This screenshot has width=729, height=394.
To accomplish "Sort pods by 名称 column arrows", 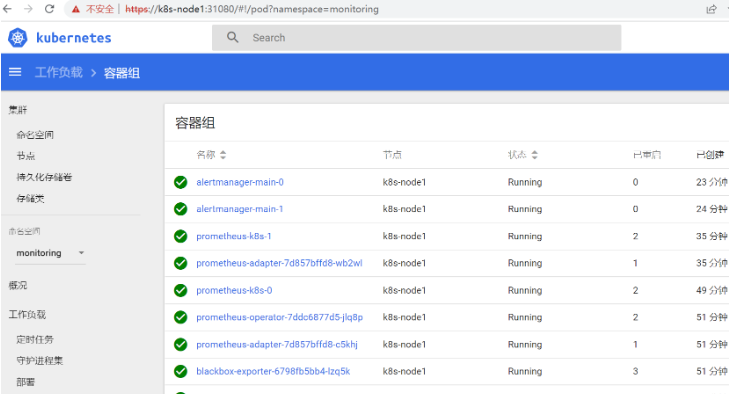I will click(223, 155).
